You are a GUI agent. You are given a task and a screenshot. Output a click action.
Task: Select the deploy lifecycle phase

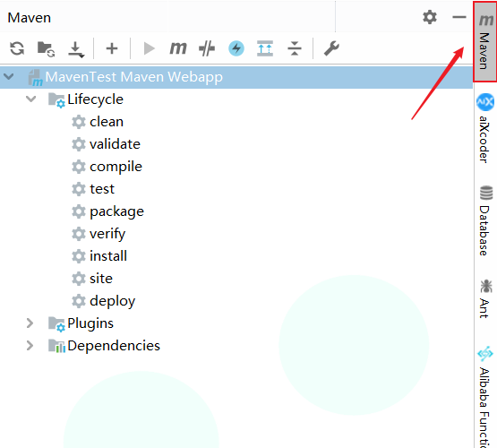pos(236,301)
